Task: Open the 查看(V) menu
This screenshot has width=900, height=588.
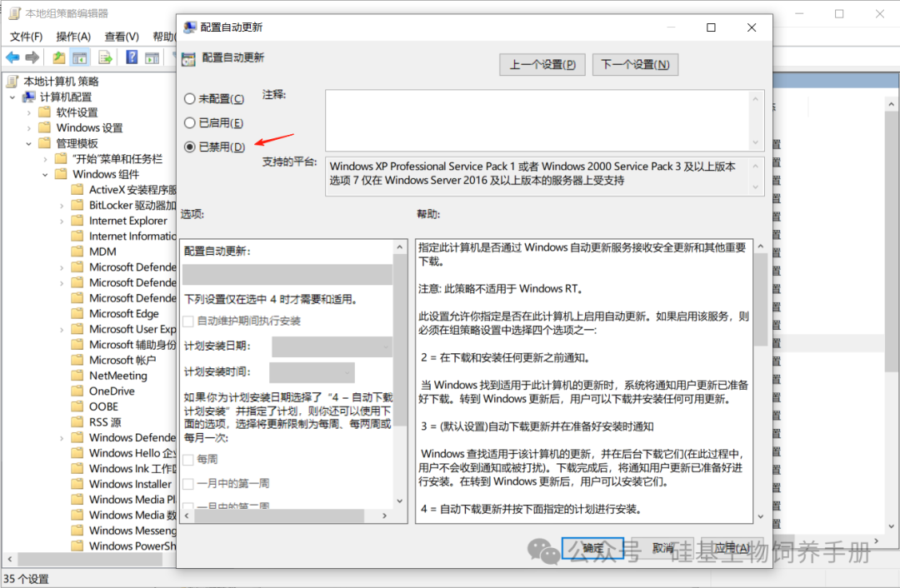Action: (121, 37)
